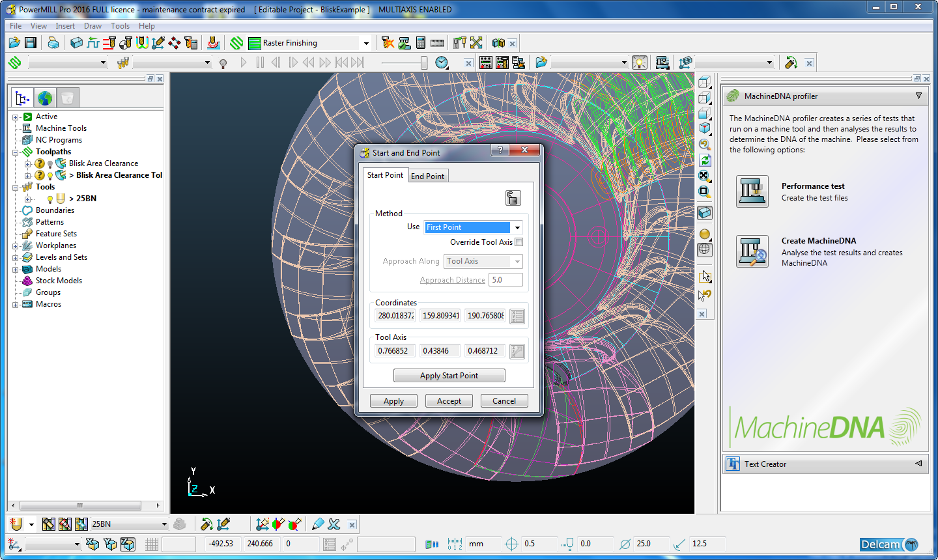Open the Tools menu
Screen dimensions: 938x560
[120, 26]
